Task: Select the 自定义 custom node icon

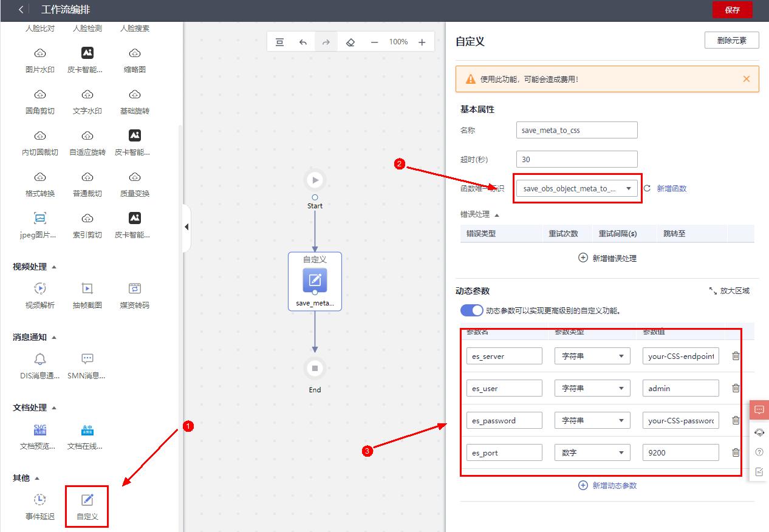Action: pos(86,501)
